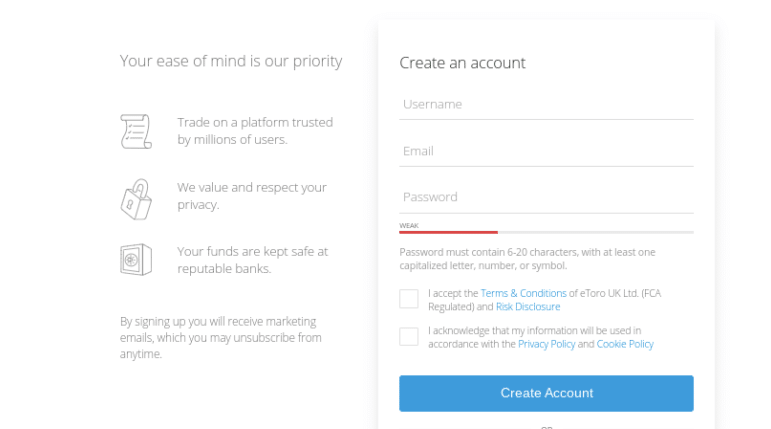This screenshot has width=771, height=429.
Task: Click the bank safe icon
Action: point(136,260)
